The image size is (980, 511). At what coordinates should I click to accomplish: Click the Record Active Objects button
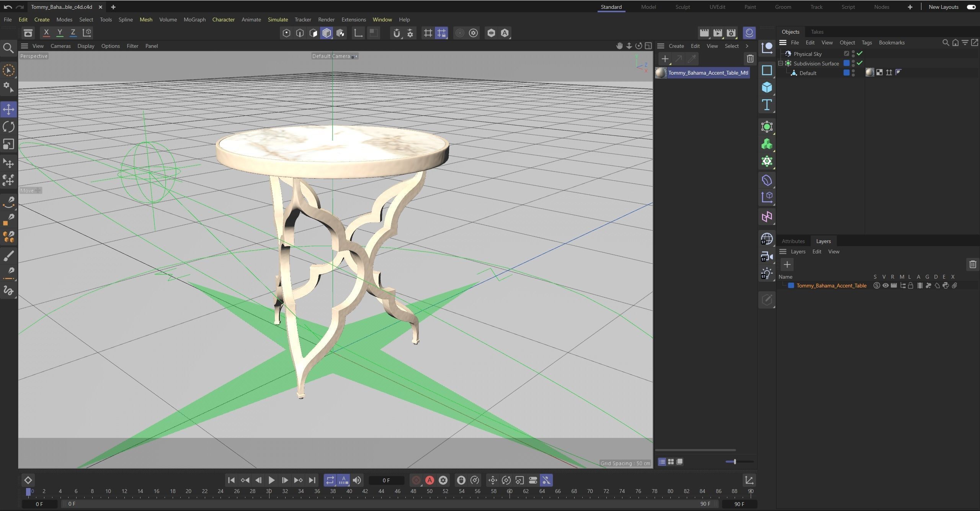(x=416, y=480)
